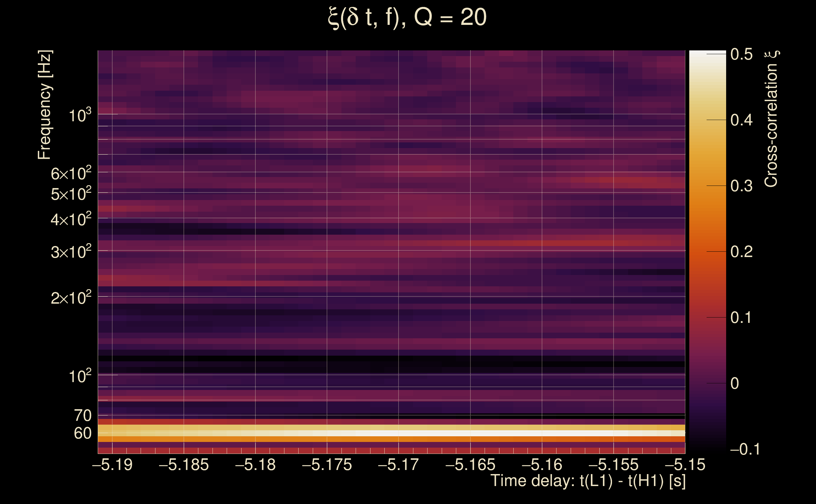Click the 0.5 value on the colorbar
This screenshot has height=504, width=816.
click(741, 54)
